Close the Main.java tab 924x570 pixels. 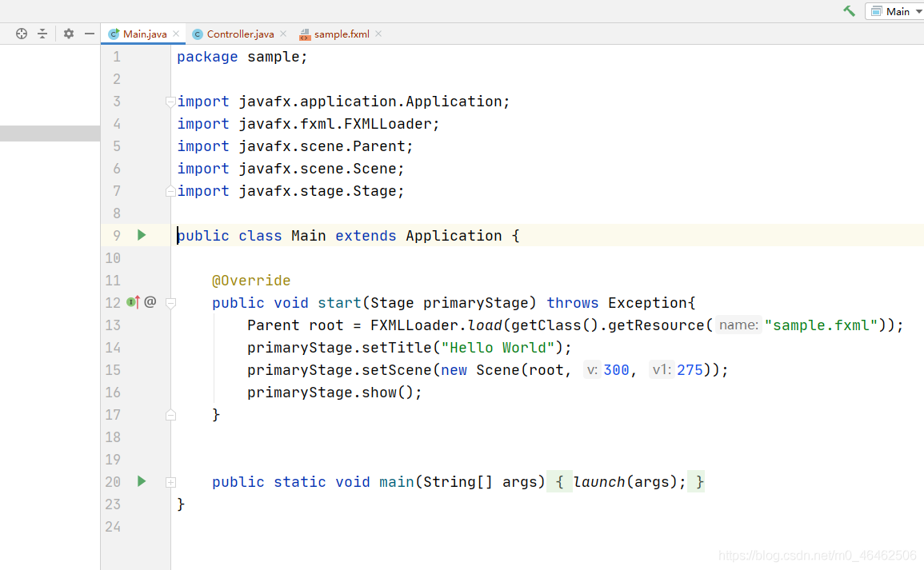point(176,34)
